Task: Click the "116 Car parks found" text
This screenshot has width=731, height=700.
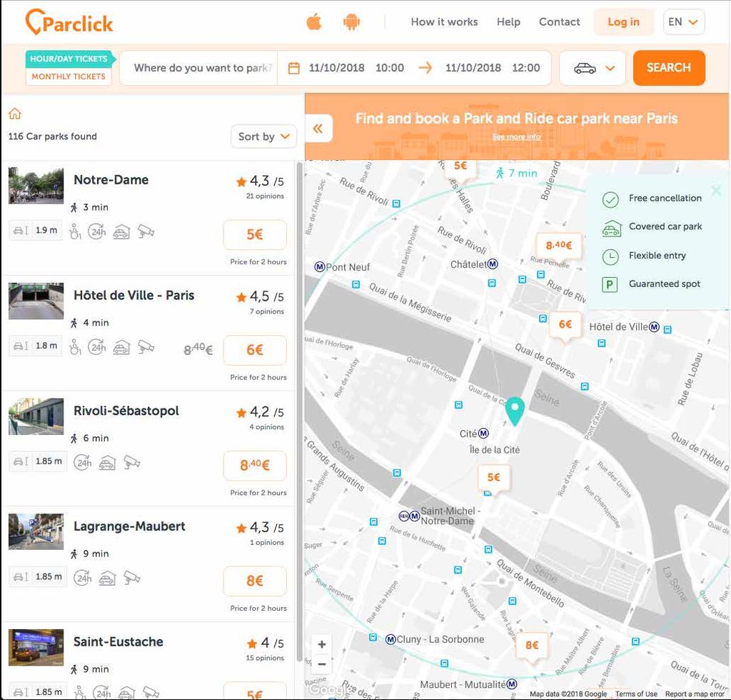Action: point(53,136)
